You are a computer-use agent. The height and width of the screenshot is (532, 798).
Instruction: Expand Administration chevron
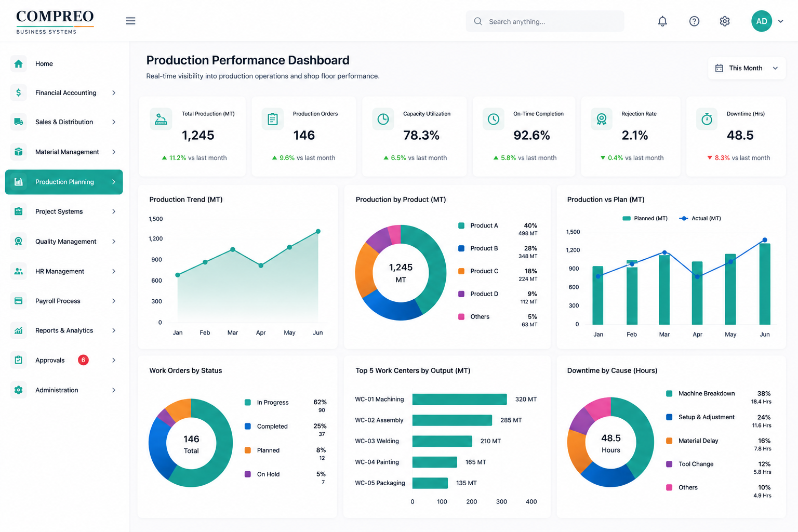pyautogui.click(x=114, y=390)
